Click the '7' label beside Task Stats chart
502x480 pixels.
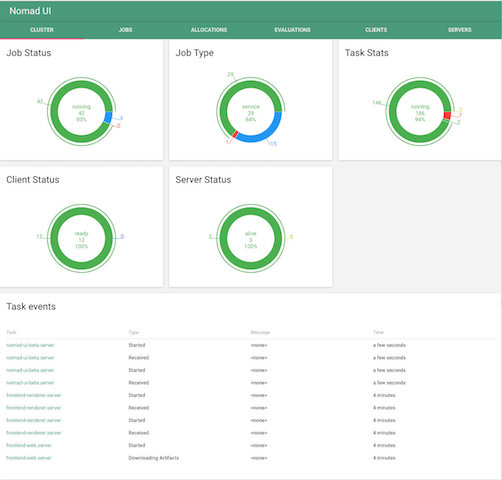click(x=460, y=115)
